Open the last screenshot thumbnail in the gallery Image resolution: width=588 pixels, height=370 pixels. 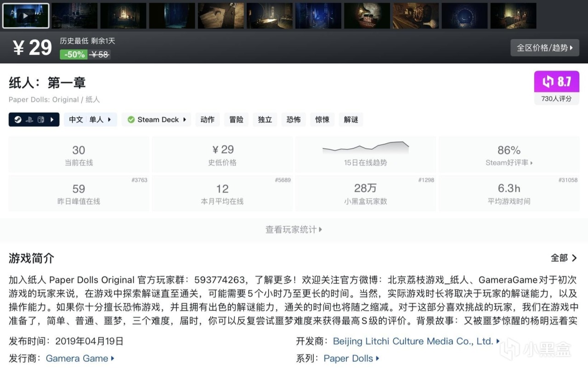point(513,16)
